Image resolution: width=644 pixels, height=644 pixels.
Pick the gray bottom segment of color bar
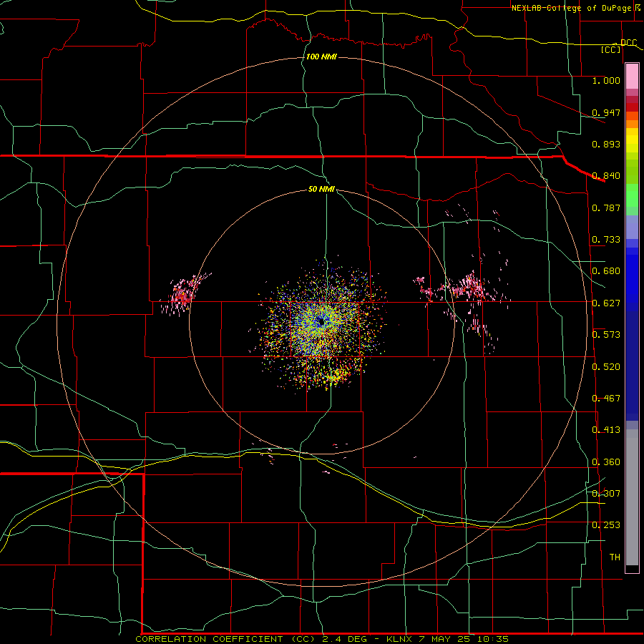[632, 497]
